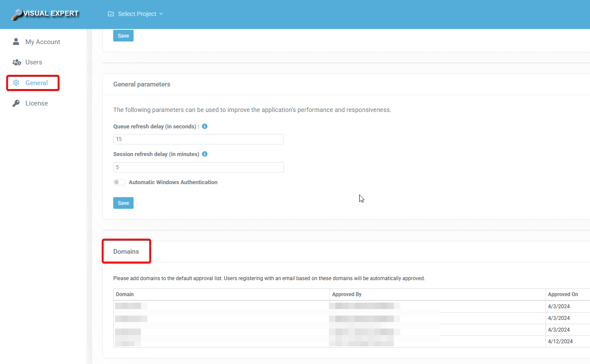Screen dimensions: 590x364
Task: Click the folder icon beside Select Project
Action: (111, 14)
